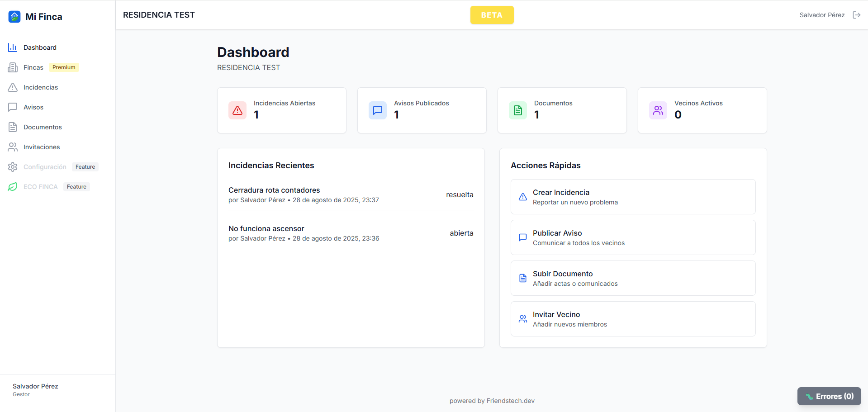The height and width of the screenshot is (412, 868).
Task: Open the incidence Cerradura rota contadores
Action: point(274,190)
